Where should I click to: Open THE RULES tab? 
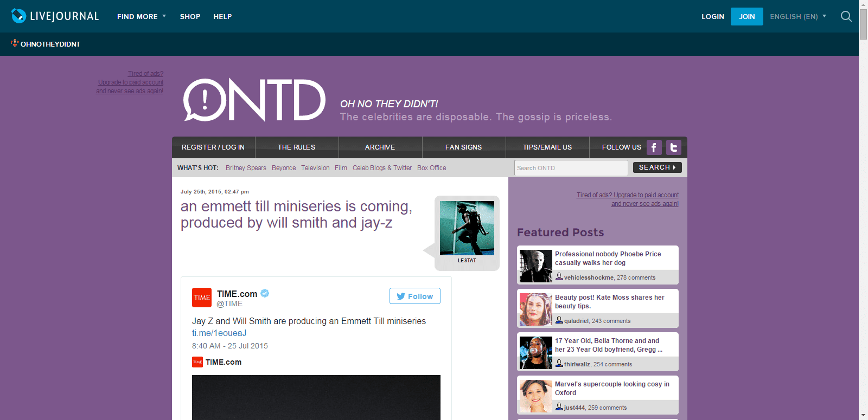tap(297, 147)
